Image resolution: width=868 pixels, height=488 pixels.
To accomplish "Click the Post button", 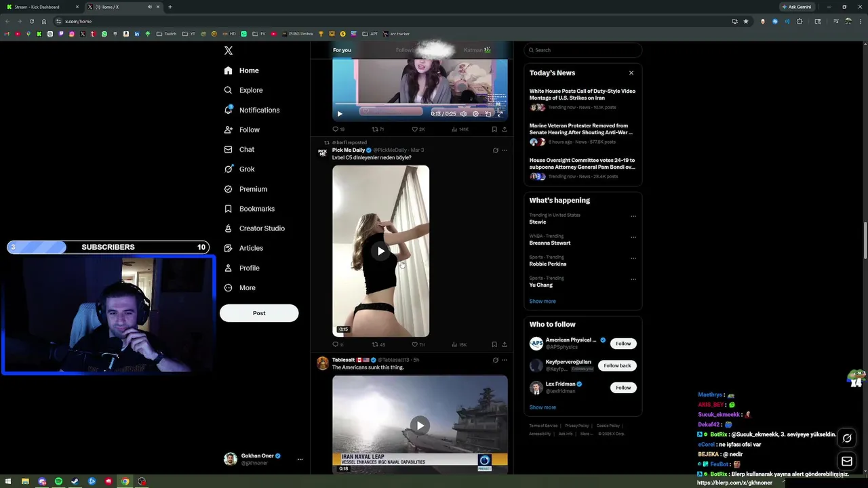I will tap(259, 313).
